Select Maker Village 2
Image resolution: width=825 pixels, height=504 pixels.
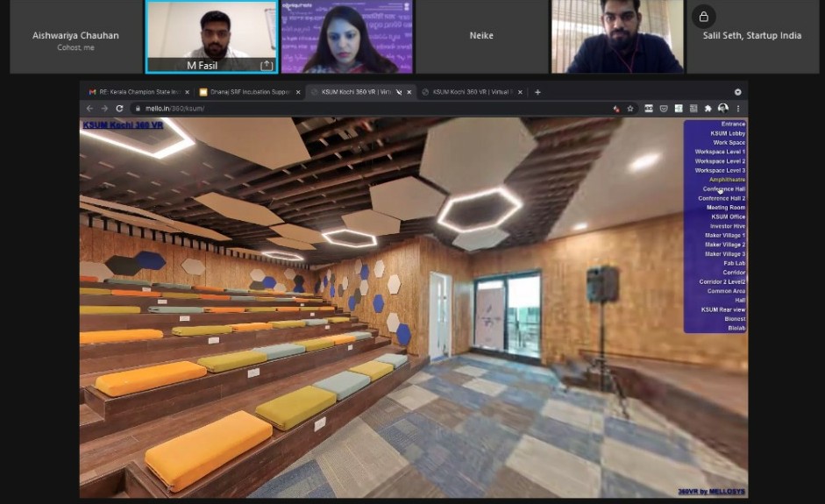(724, 245)
